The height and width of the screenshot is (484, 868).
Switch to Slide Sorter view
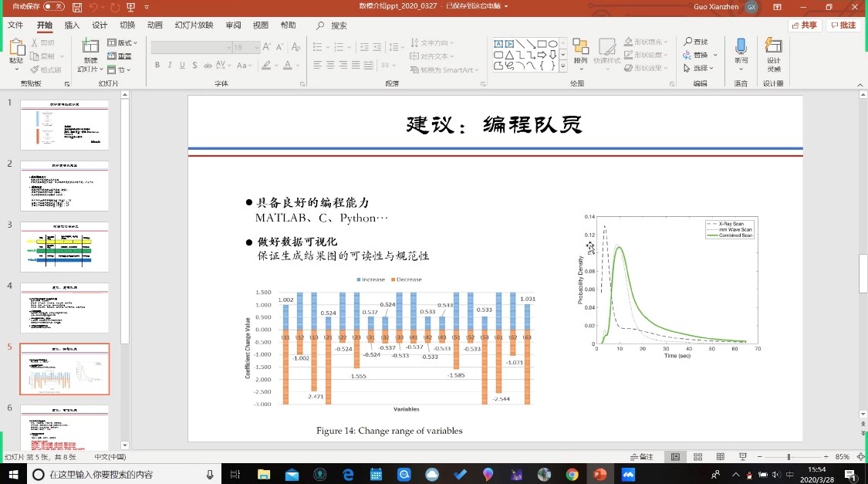click(x=697, y=456)
